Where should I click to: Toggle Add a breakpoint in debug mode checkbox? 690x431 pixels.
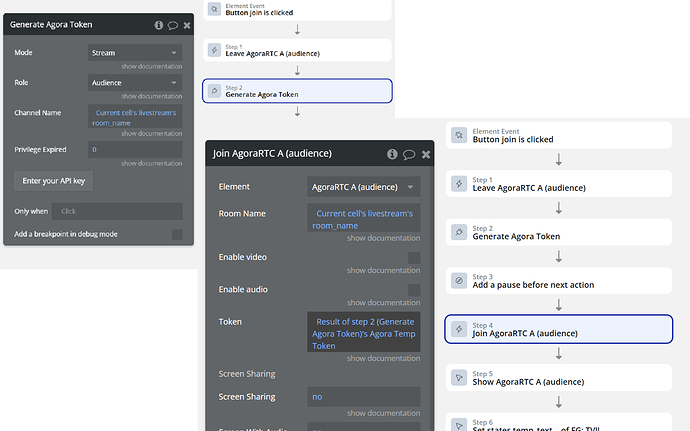[x=177, y=234]
